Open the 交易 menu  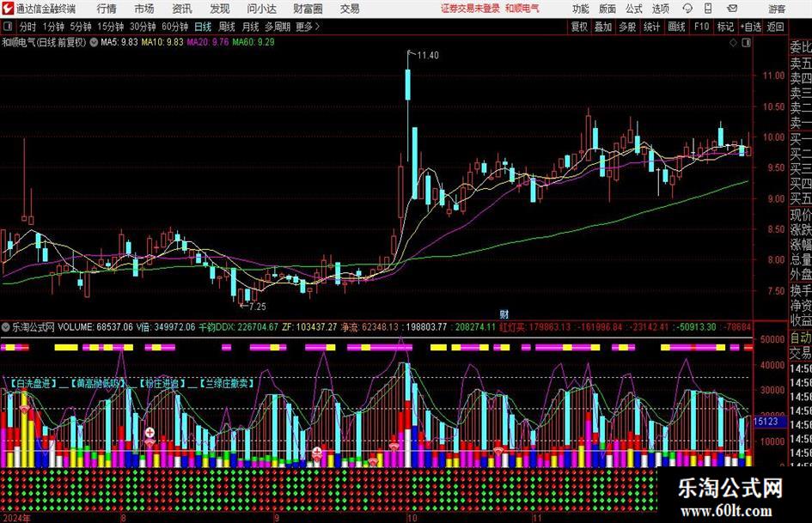tap(350, 9)
